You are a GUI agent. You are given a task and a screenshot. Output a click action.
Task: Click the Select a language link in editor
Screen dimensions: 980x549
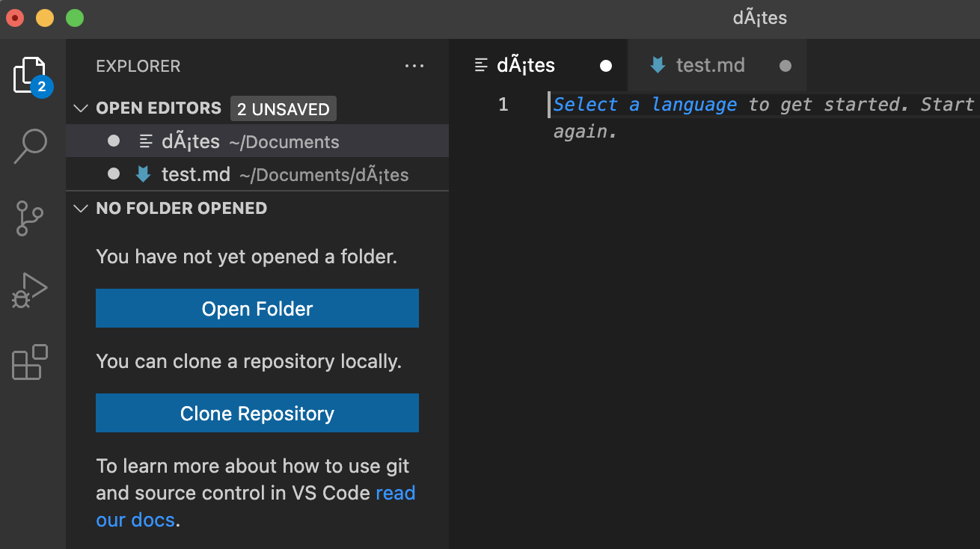click(x=644, y=105)
